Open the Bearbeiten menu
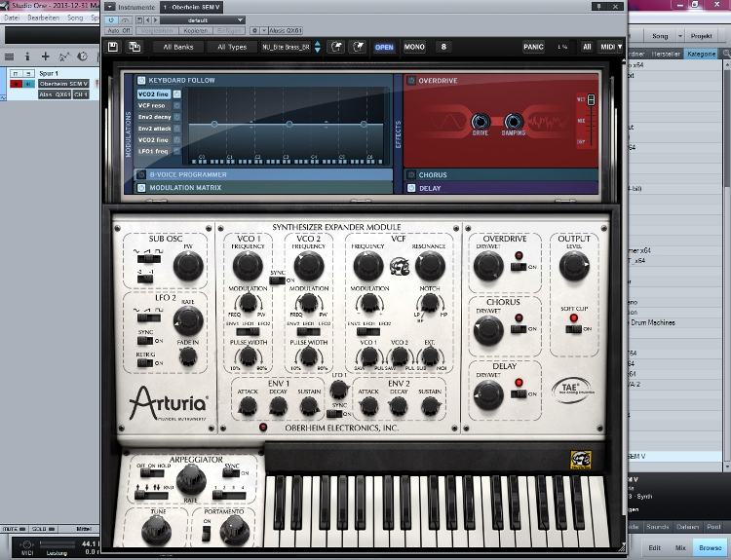This screenshot has width=731, height=560. (43, 18)
